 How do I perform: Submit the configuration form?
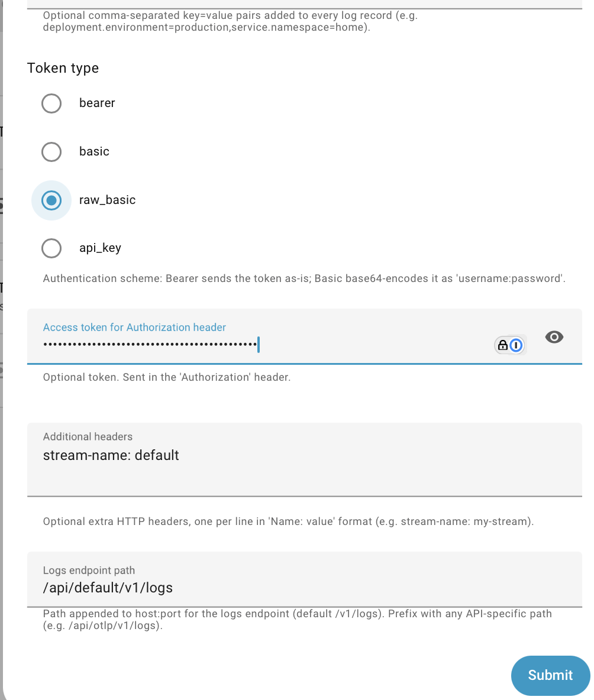[550, 675]
